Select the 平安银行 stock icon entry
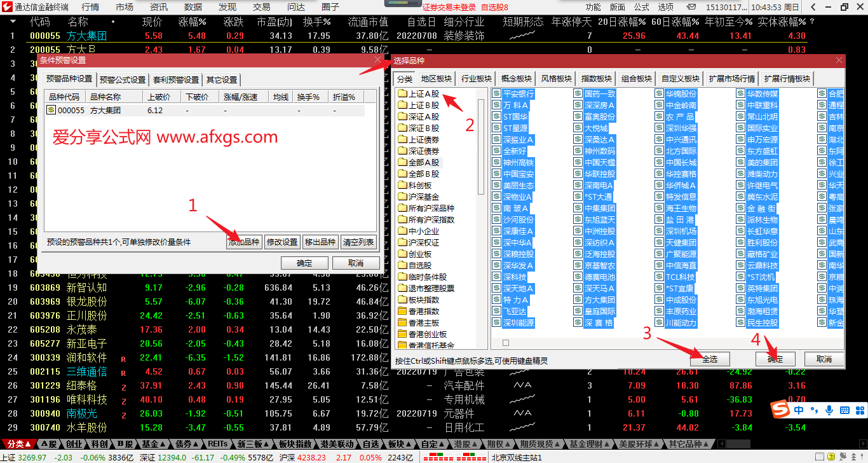Viewport: 868px width, 463px height. [x=498, y=94]
